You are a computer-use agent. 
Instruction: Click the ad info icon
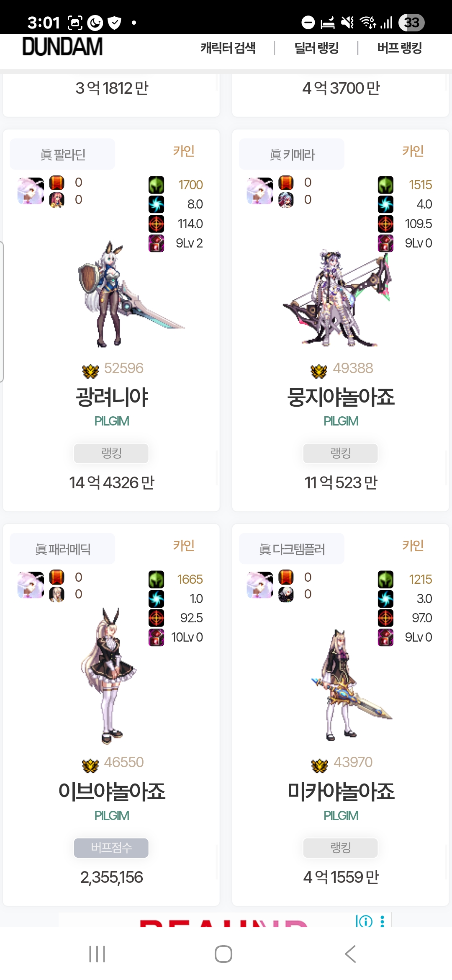tap(364, 921)
